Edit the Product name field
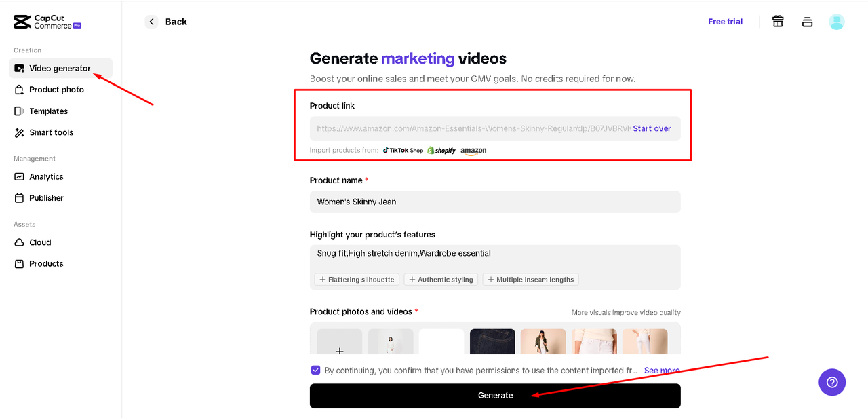 (x=495, y=202)
